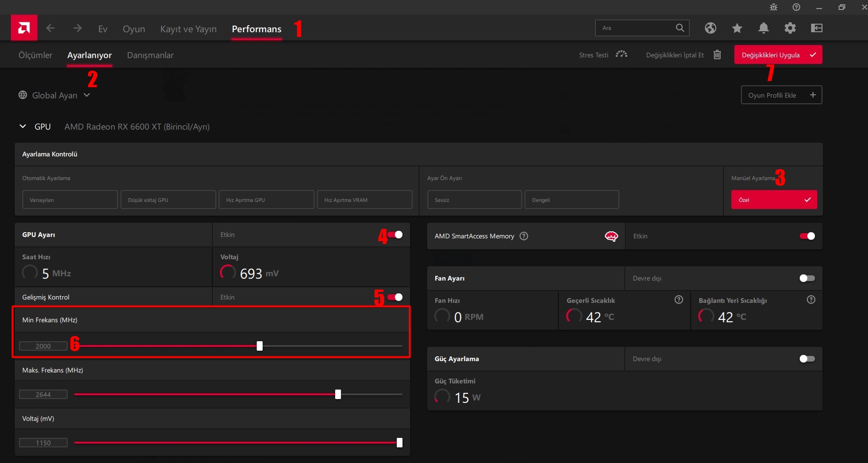Disable AMD SmartAccess Memory switch
868x463 pixels.
point(807,236)
